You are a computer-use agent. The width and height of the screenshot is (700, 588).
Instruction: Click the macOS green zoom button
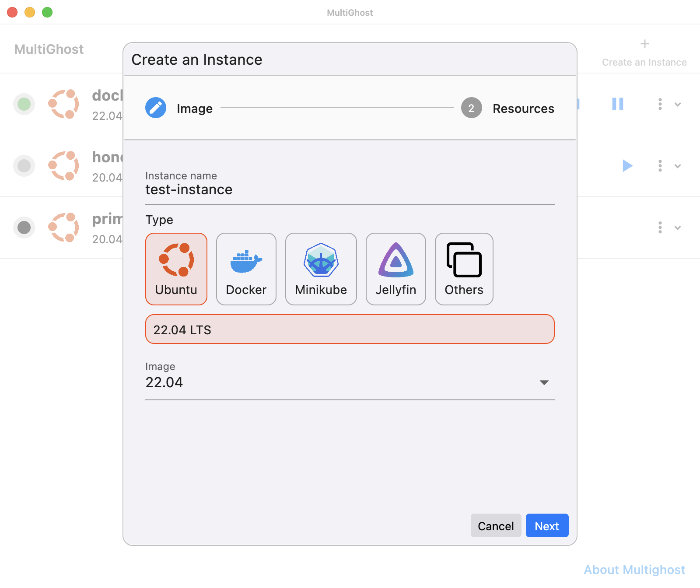[47, 12]
